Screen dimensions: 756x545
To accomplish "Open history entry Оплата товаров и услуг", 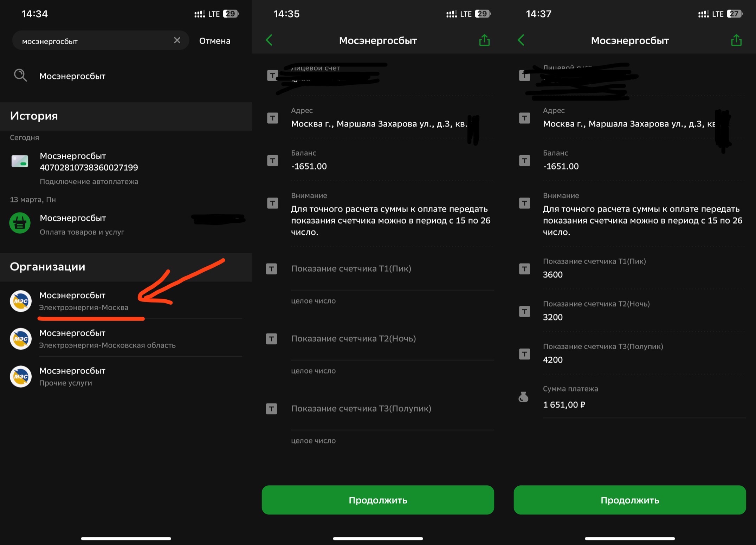I will pos(126,224).
